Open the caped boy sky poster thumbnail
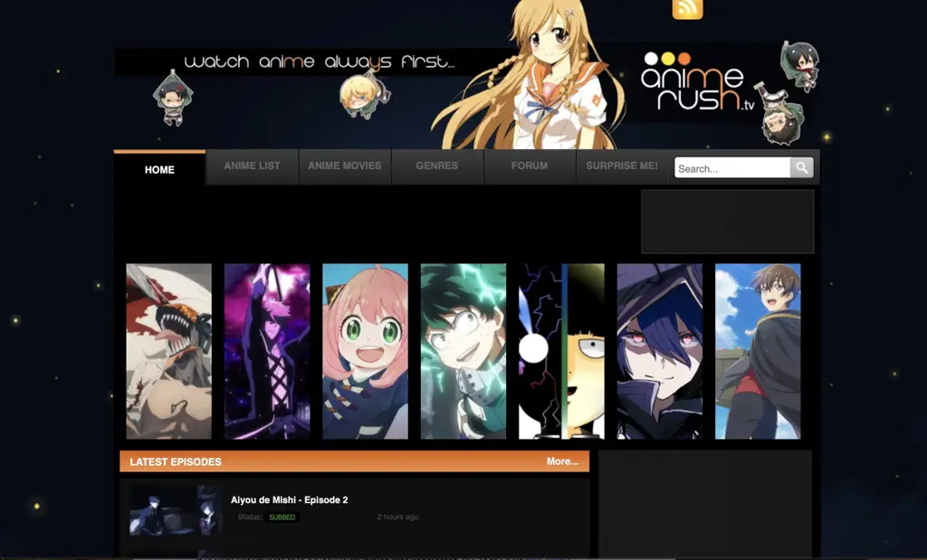The height and width of the screenshot is (560, 927). click(x=758, y=352)
